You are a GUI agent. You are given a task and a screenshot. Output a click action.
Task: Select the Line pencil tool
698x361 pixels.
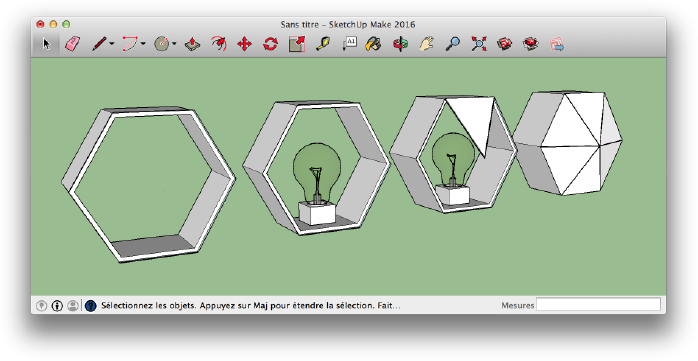point(99,44)
